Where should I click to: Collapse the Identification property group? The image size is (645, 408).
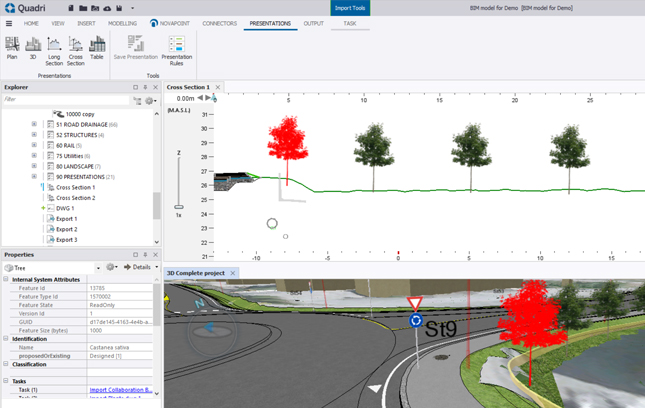pos(6,339)
